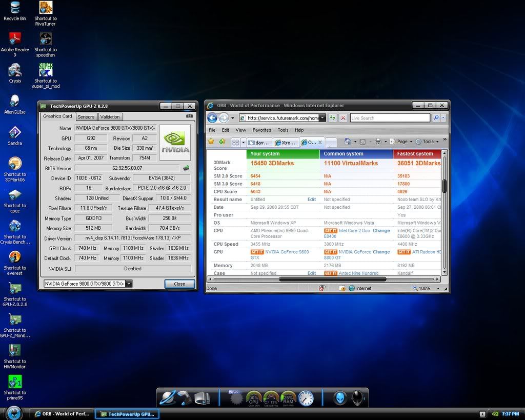Select the Shortcut to speedfan icon
This screenshot has height=420, width=525.
coord(46,45)
